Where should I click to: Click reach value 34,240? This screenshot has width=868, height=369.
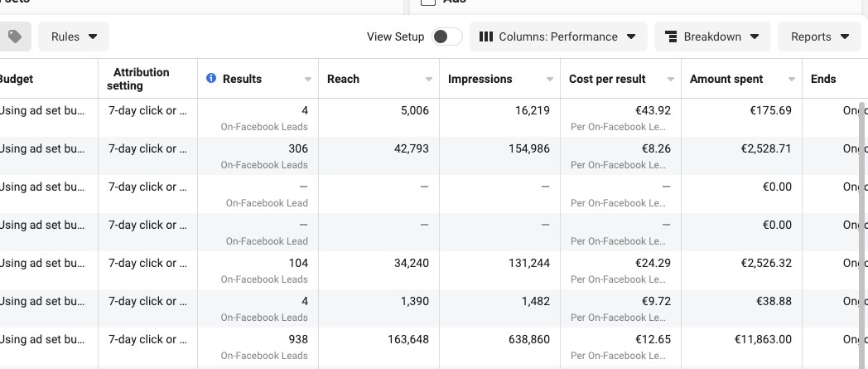coord(412,263)
